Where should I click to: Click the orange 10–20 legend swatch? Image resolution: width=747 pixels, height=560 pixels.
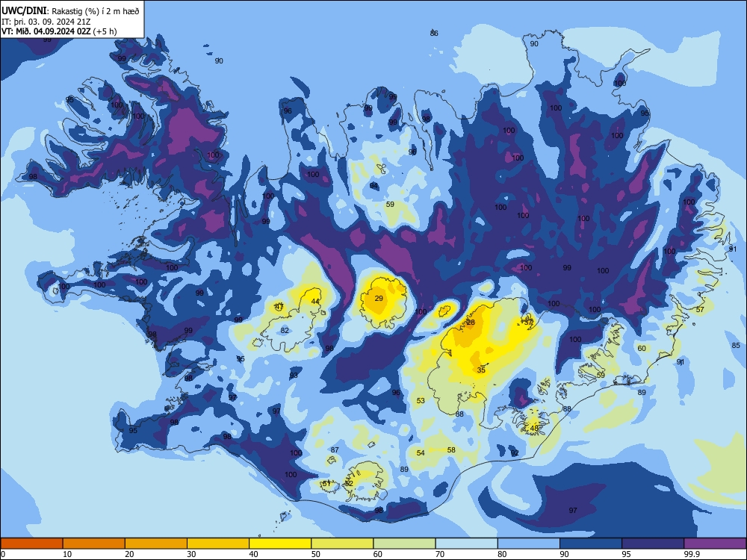(94, 544)
